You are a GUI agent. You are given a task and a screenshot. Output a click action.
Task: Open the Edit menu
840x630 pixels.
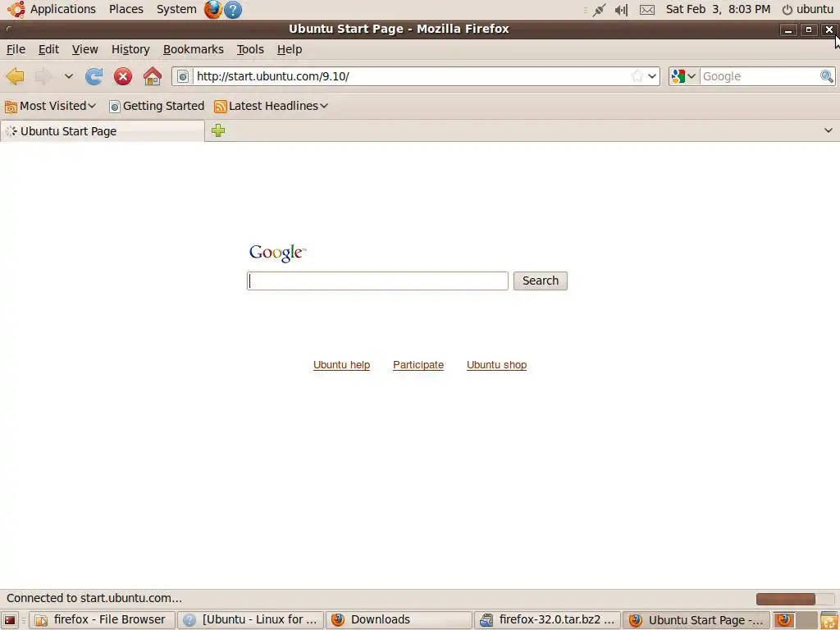click(48, 49)
